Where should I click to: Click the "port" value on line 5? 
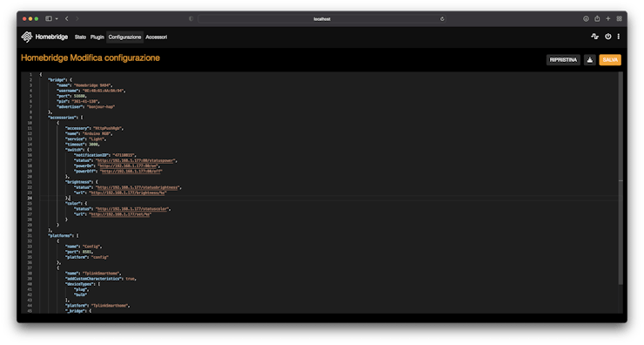point(80,96)
